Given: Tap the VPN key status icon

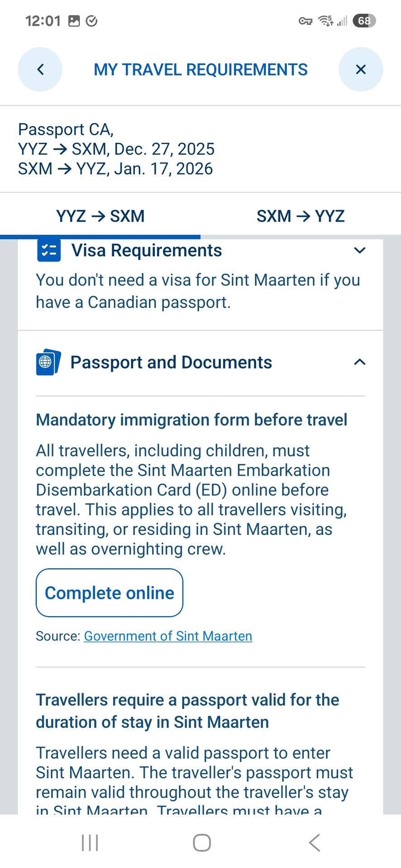Looking at the screenshot, I should [x=306, y=21].
